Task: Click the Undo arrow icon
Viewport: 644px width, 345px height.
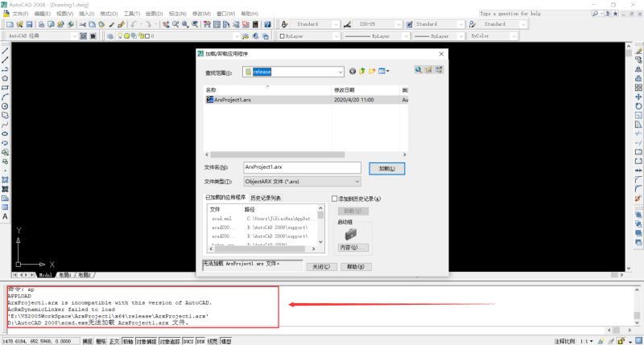Action: pos(134,24)
